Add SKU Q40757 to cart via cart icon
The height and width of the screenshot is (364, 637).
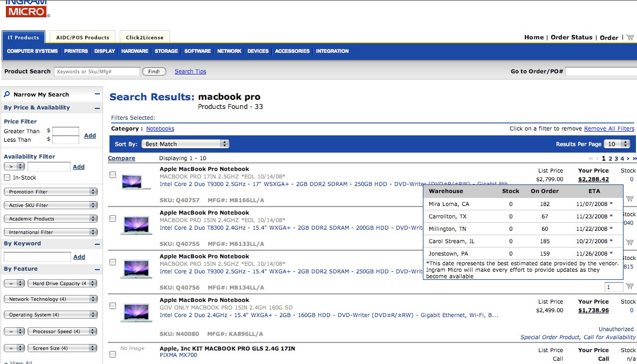click(x=629, y=198)
